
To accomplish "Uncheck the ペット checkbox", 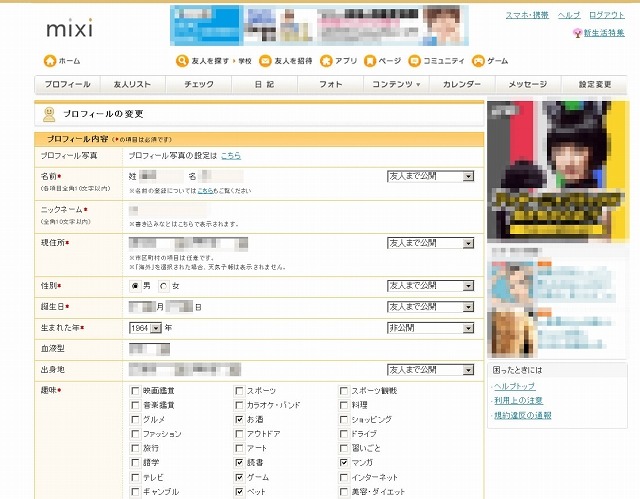I will click(239, 492).
